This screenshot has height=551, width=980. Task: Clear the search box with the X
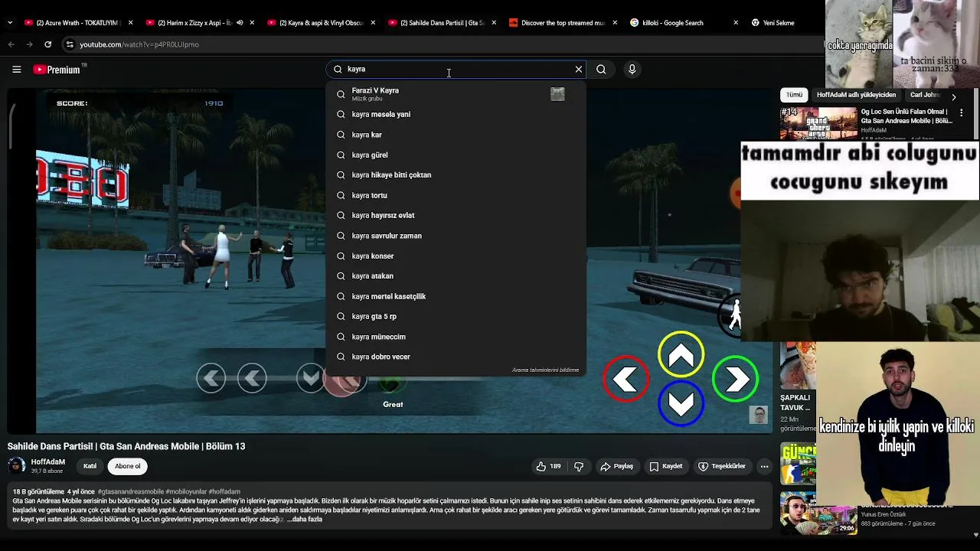coord(579,70)
